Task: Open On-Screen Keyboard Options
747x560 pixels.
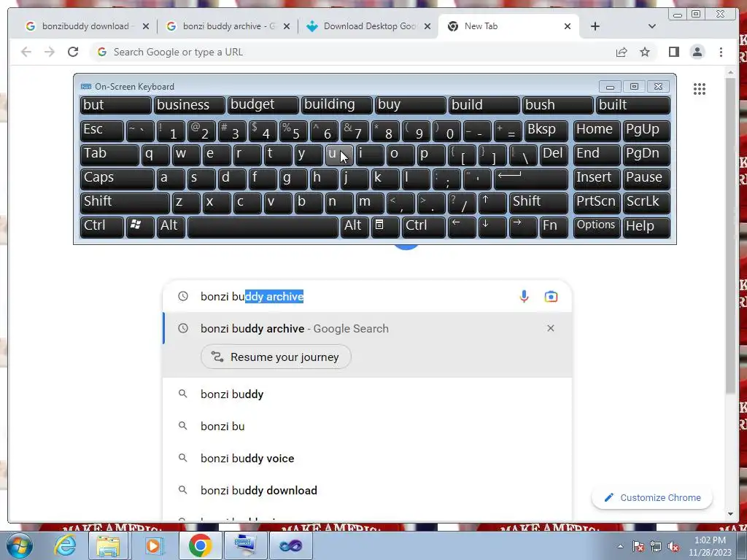Action: 597,227
